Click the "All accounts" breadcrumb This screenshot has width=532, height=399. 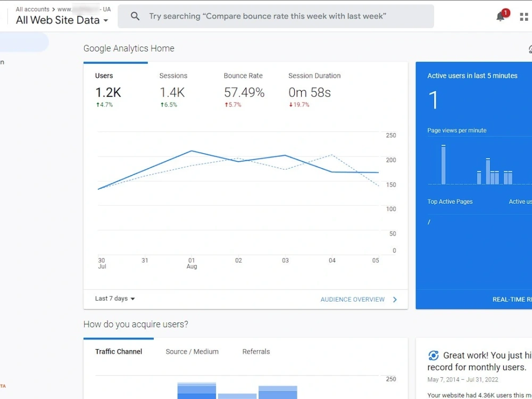[x=32, y=9]
